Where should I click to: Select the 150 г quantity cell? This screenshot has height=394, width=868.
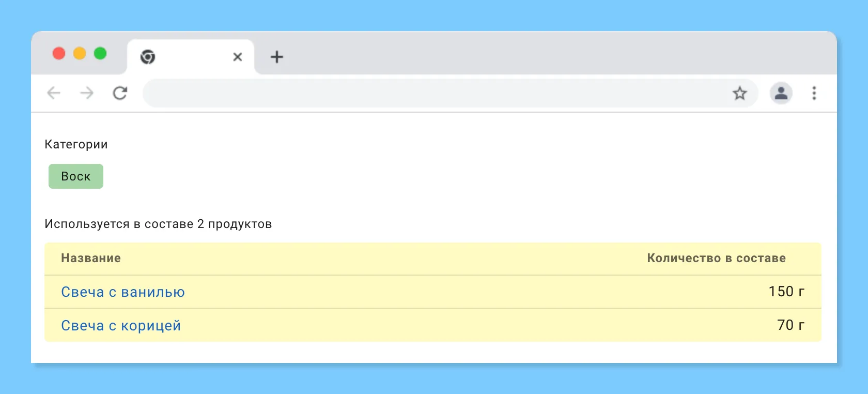click(786, 292)
